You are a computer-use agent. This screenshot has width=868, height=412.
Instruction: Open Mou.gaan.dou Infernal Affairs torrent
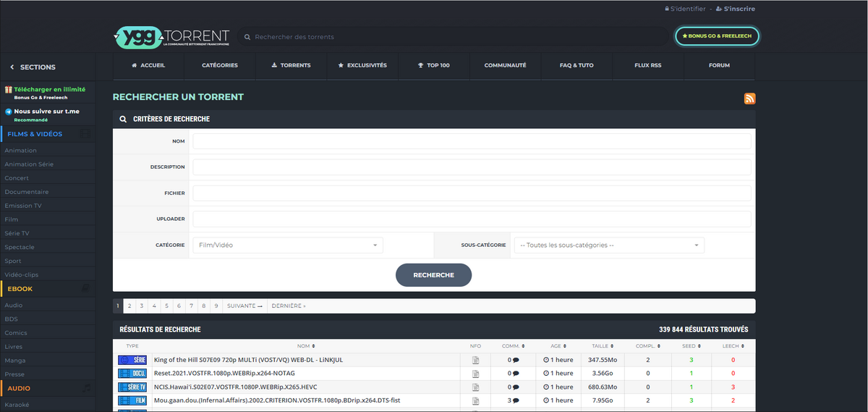click(277, 400)
